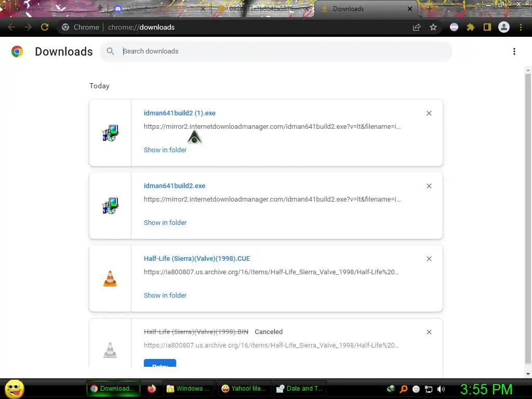Toggle the browser side panel icon
Image resolution: width=532 pixels, height=399 pixels.
(487, 27)
